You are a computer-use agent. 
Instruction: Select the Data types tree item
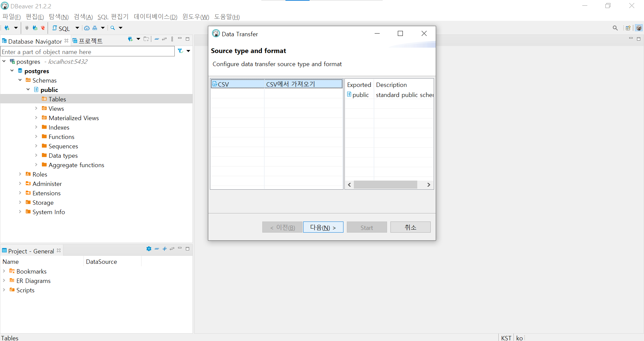tap(63, 155)
